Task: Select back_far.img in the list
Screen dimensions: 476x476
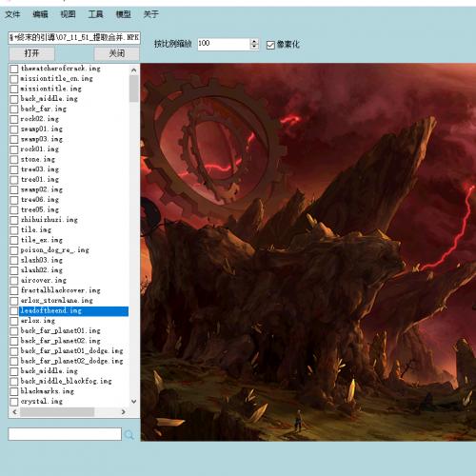Action: [44, 109]
